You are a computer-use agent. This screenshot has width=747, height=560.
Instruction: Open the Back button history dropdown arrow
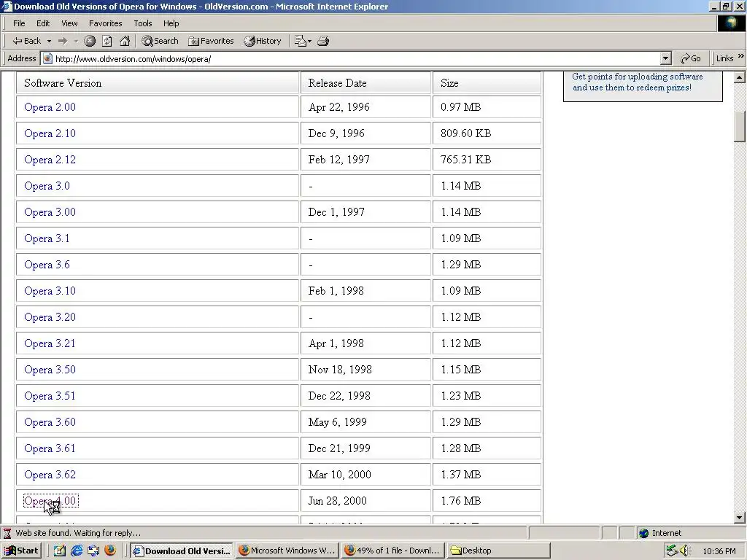[49, 42]
